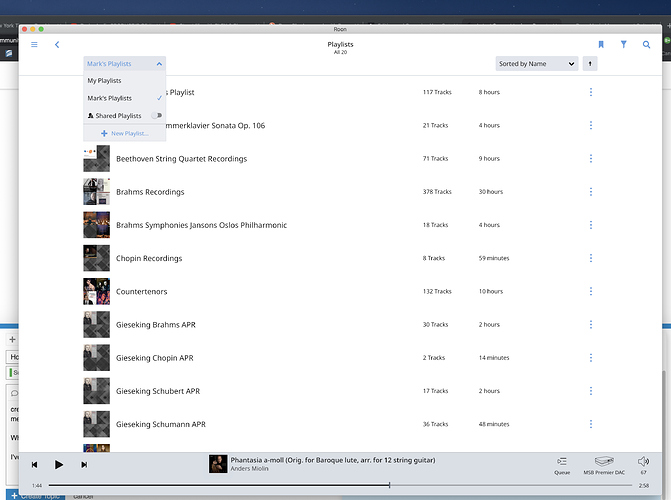671x500 pixels.
Task: Open more options for Brahms Recordings
Action: [x=591, y=192]
